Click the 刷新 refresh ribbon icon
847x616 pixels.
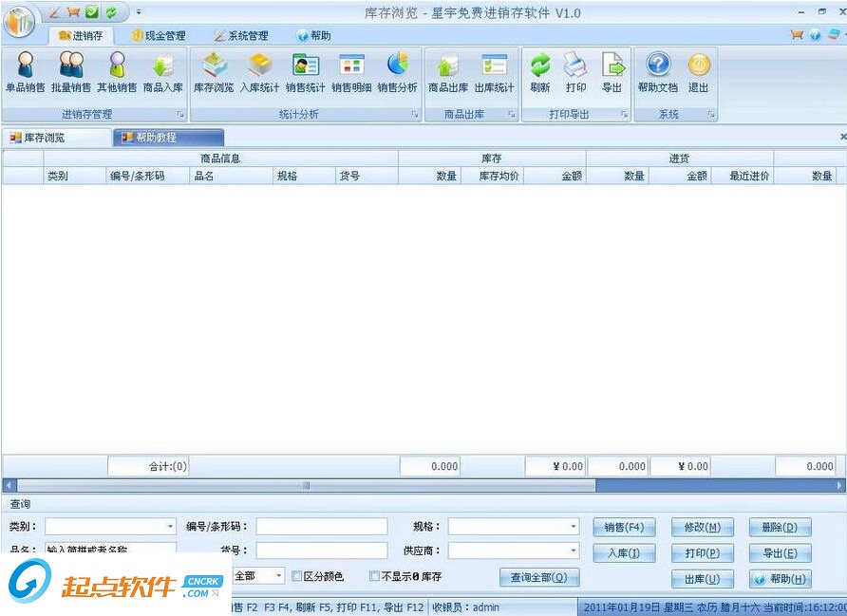(x=539, y=73)
